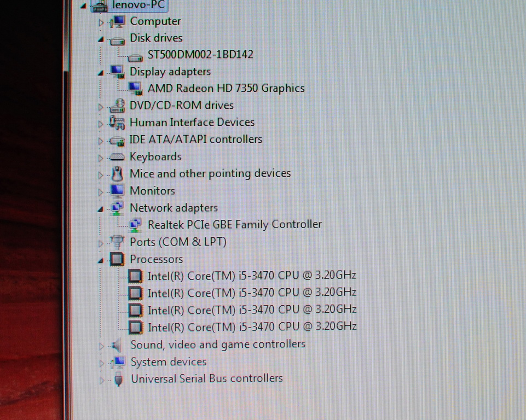Viewport: 526px width, 420px height.
Task: Select the 'ST500DM002-1BD142' disk entry
Action: tap(201, 55)
